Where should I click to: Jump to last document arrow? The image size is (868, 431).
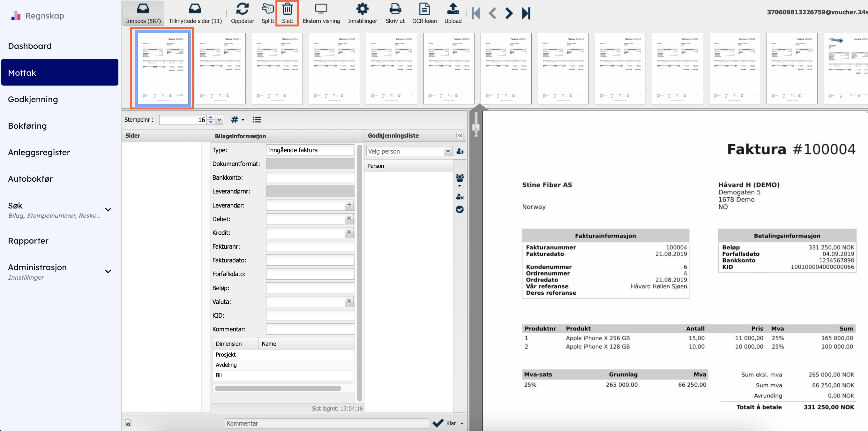pos(526,13)
